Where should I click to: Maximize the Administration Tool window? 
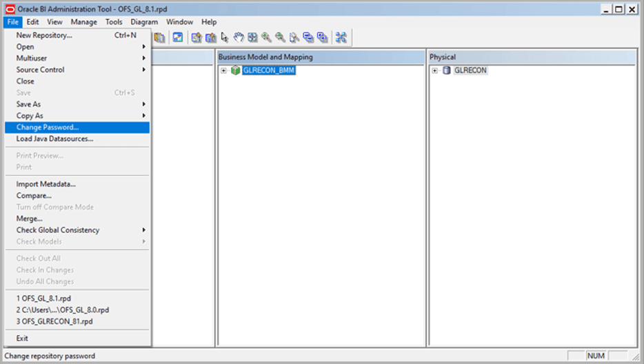(x=618, y=9)
